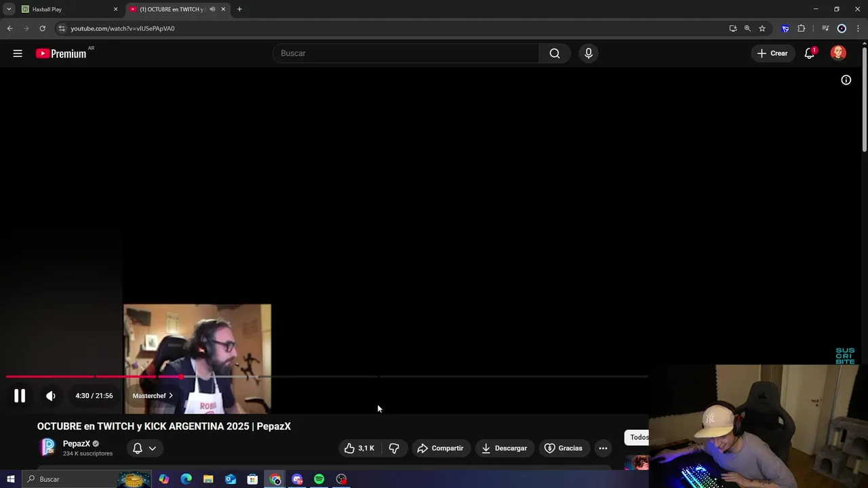Screen dimensions: 868x488
Task: Click the youtube.com address bar URL
Action: pyautogui.click(x=123, y=28)
